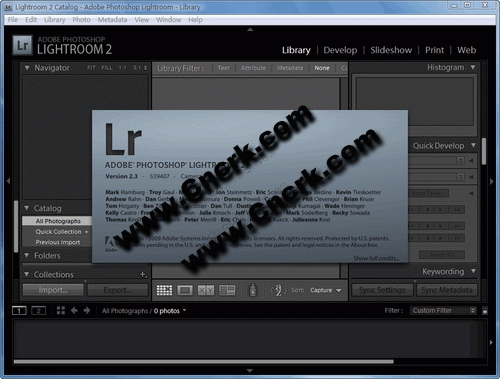
Task: Click Sync Metadata button
Action: tap(447, 290)
